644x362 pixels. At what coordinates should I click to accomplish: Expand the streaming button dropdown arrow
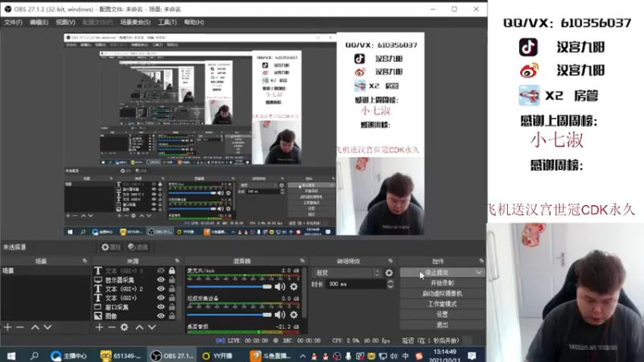click(479, 273)
